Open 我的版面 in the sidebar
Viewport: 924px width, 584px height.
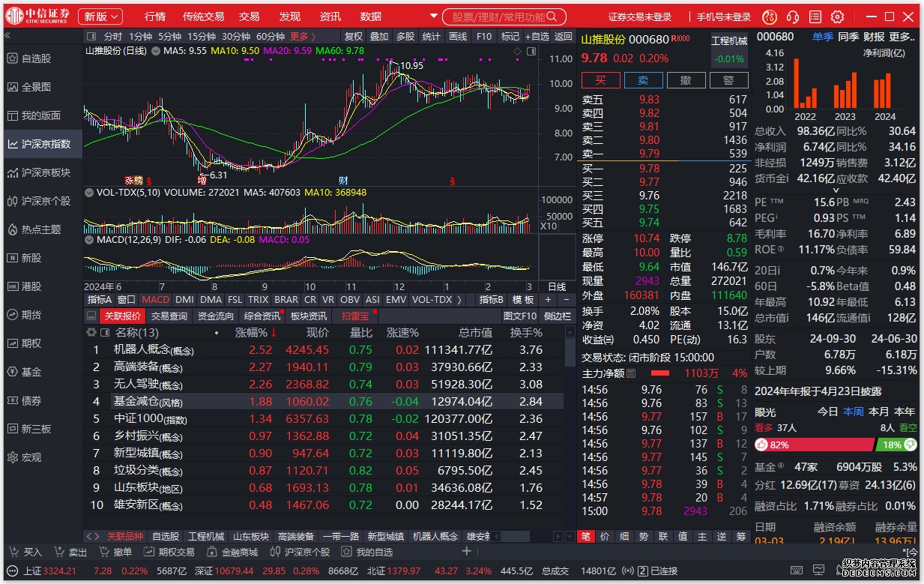pos(41,115)
